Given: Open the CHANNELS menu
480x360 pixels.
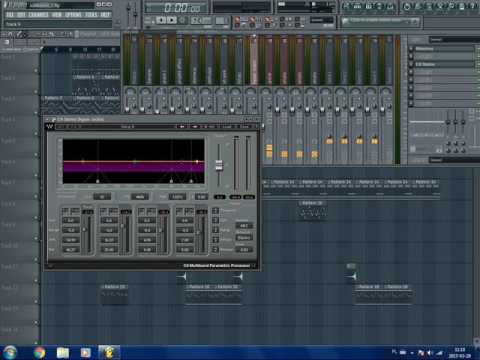Looking at the screenshot, I should tap(38, 15).
